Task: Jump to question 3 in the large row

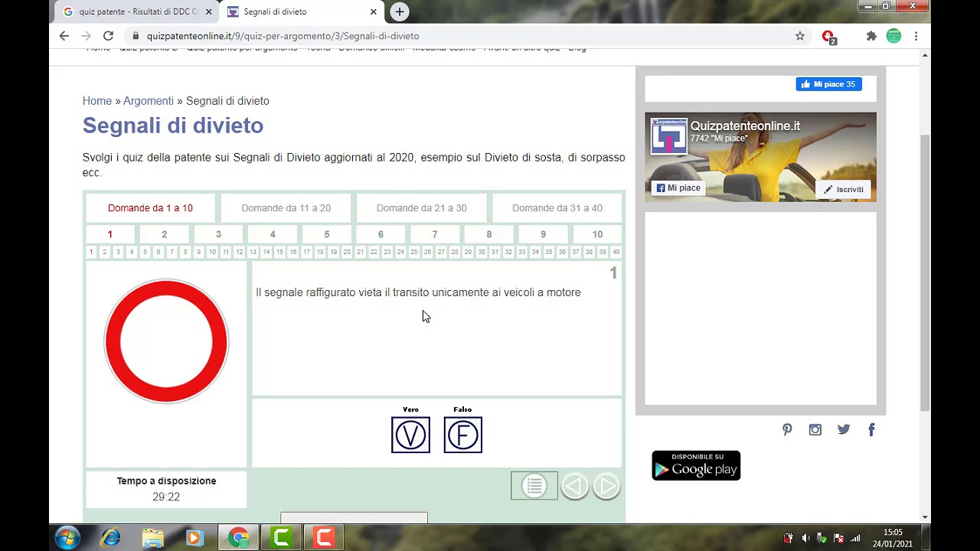Action: pyautogui.click(x=218, y=234)
